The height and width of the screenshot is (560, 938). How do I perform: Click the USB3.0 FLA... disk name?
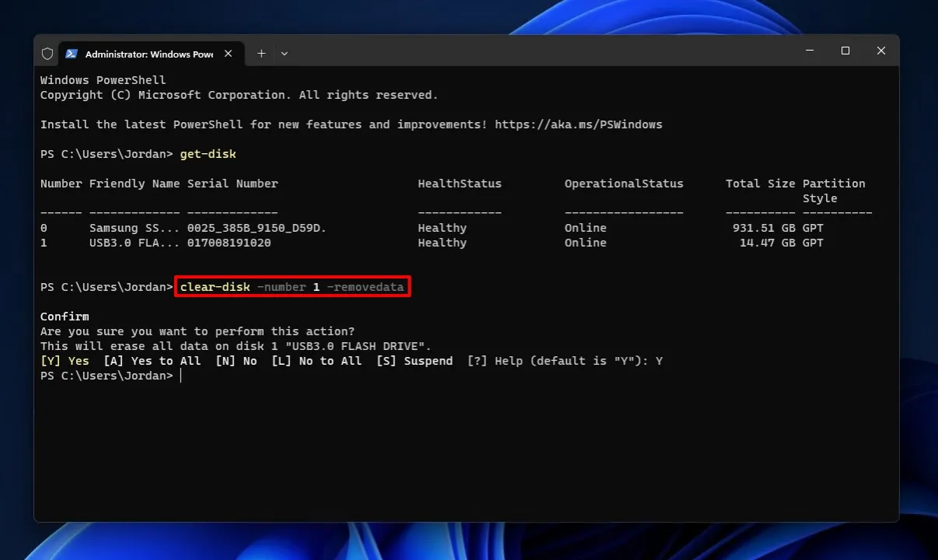pos(135,243)
